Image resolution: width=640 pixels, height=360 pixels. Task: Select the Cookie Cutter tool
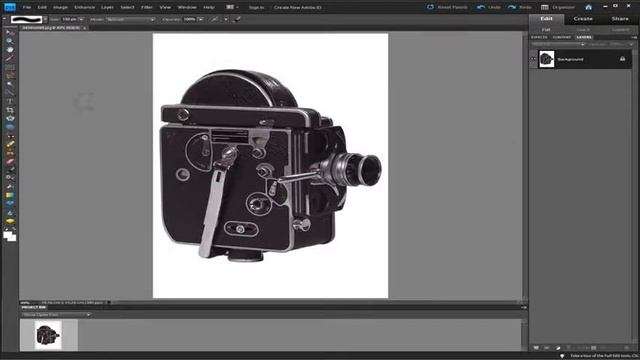(10, 118)
